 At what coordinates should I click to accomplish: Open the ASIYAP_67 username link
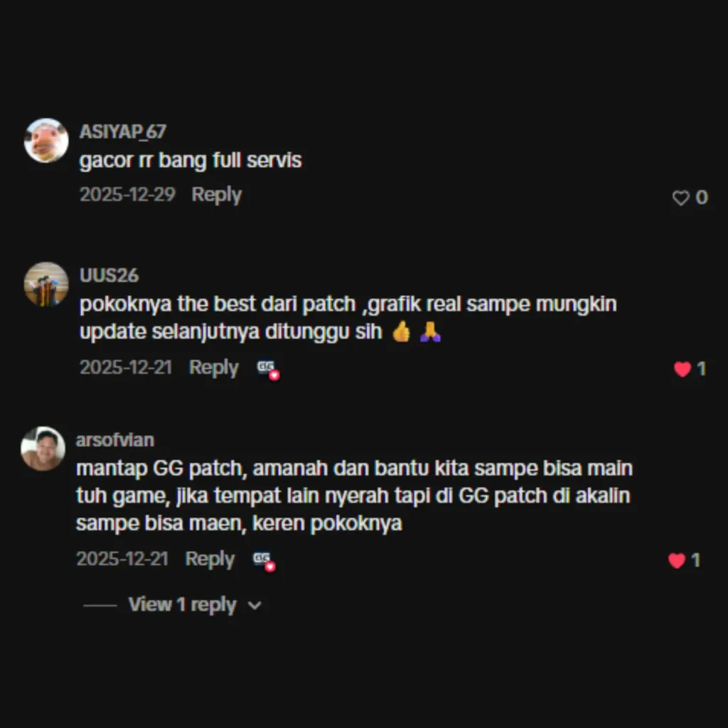click(122, 132)
